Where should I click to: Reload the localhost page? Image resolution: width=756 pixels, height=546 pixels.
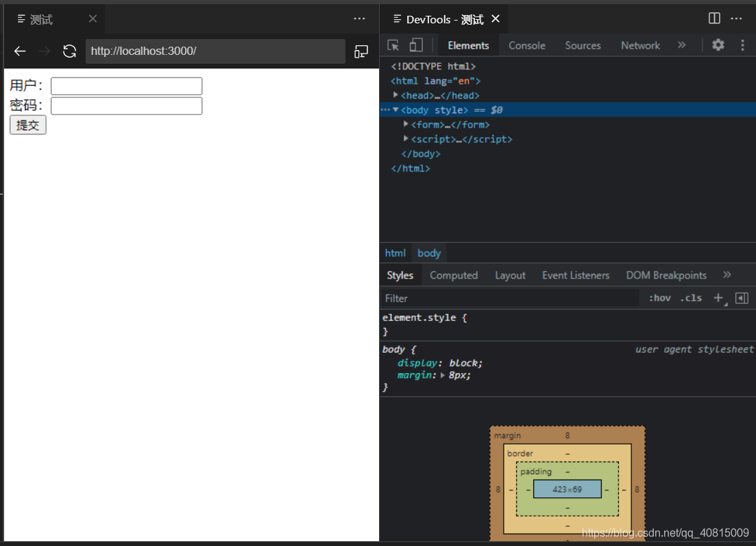coord(69,51)
